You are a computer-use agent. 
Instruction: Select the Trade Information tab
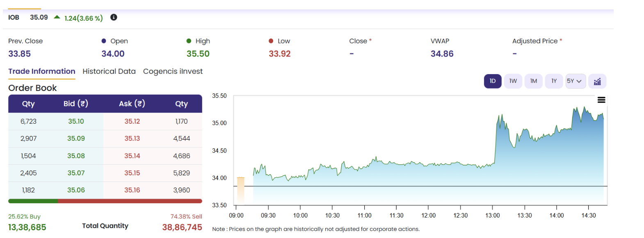tap(42, 71)
